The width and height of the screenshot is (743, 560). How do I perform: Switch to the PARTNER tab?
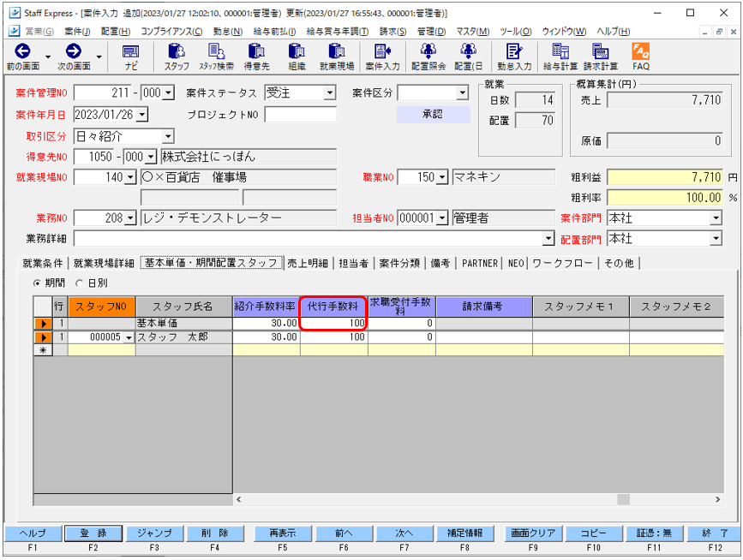pyautogui.click(x=480, y=263)
